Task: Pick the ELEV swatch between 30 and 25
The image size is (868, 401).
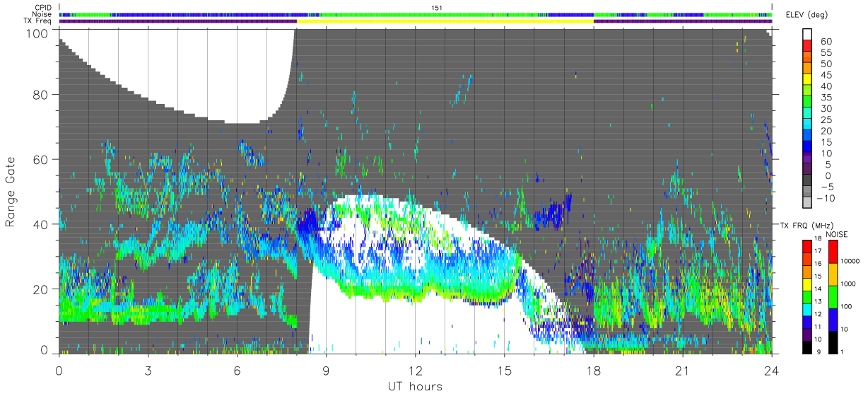Action: pos(807,114)
